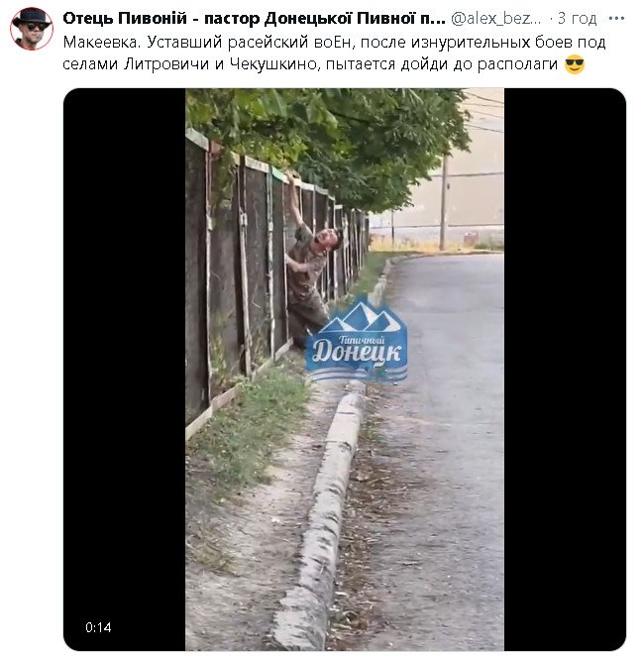Open the @alex_bez handle link

pyautogui.click(x=496, y=19)
